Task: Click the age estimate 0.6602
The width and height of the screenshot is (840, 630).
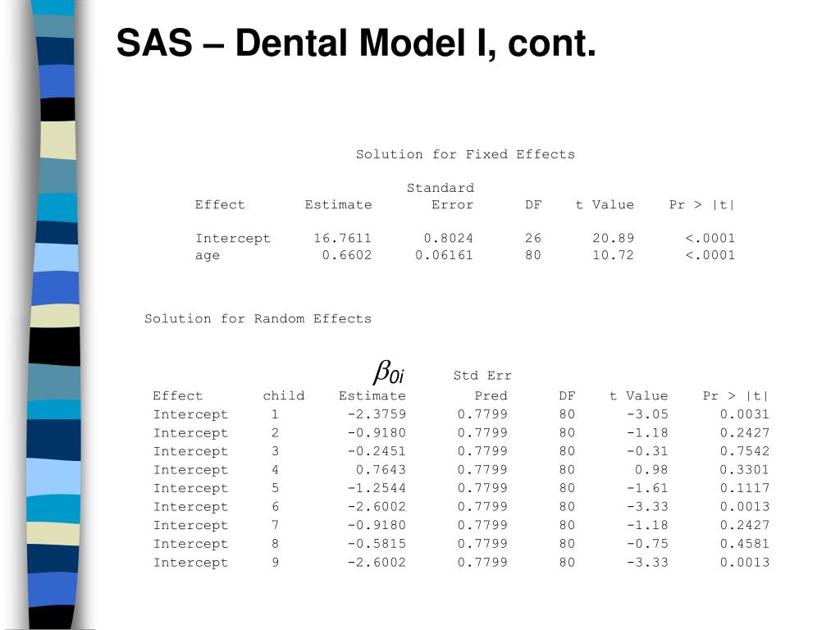Action: (347, 256)
